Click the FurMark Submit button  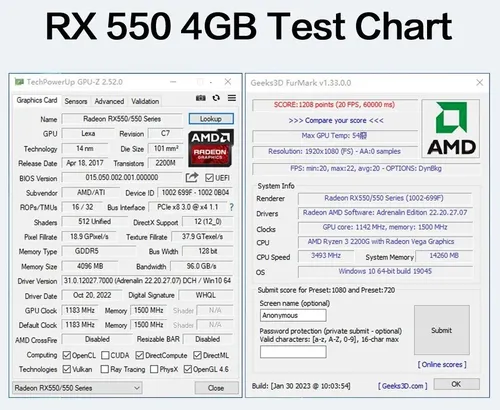tap(442, 330)
